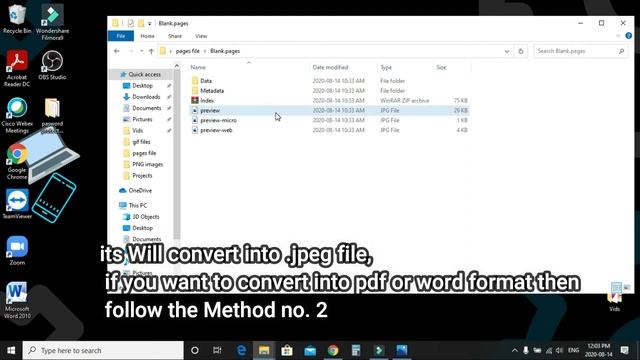
Task: Open the Recycle Bin desktop icon
Action: coord(17,19)
